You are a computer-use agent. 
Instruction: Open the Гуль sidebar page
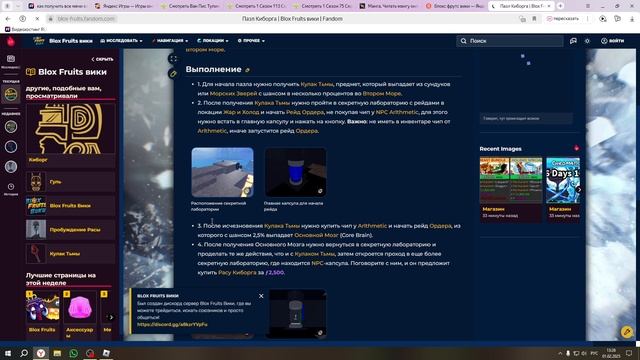point(71,182)
